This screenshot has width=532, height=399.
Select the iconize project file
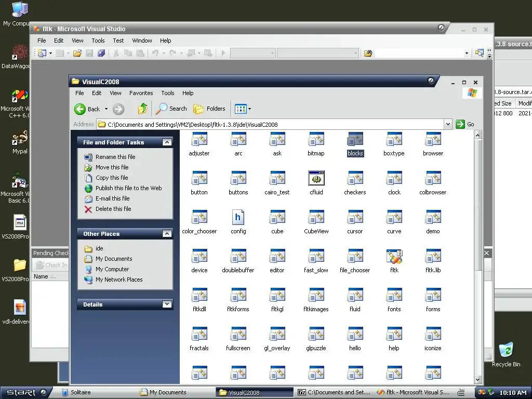click(433, 339)
